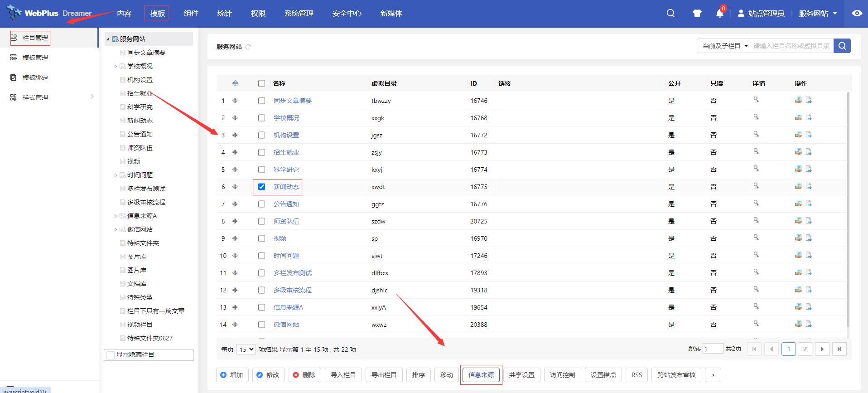Open details magnifier for 学校概况 row
Image resolution: width=868 pixels, height=393 pixels.
(x=756, y=117)
